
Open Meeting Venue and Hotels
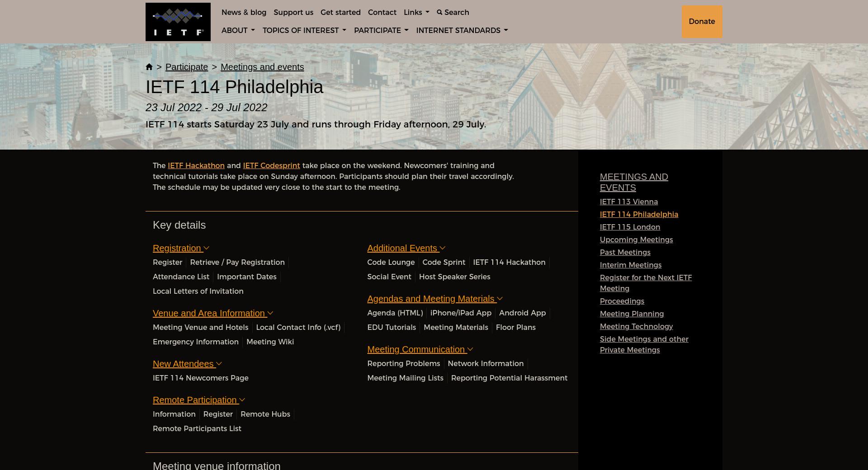click(x=200, y=327)
